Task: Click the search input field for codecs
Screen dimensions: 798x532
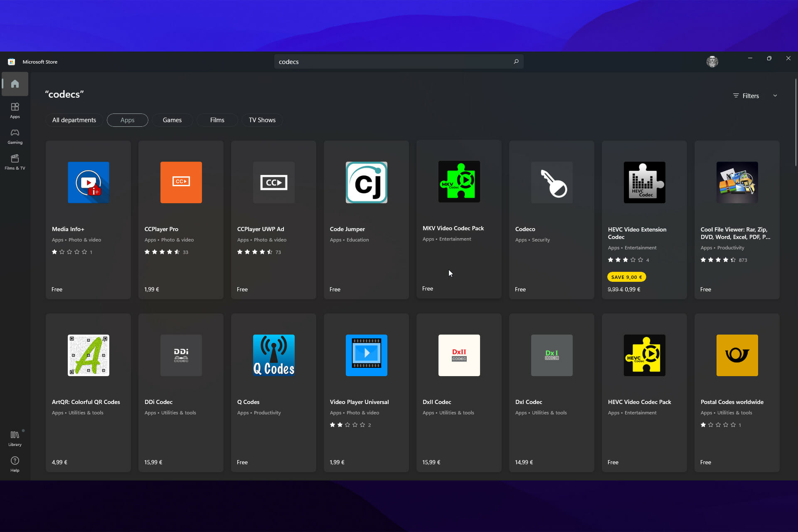Action: tap(399, 62)
